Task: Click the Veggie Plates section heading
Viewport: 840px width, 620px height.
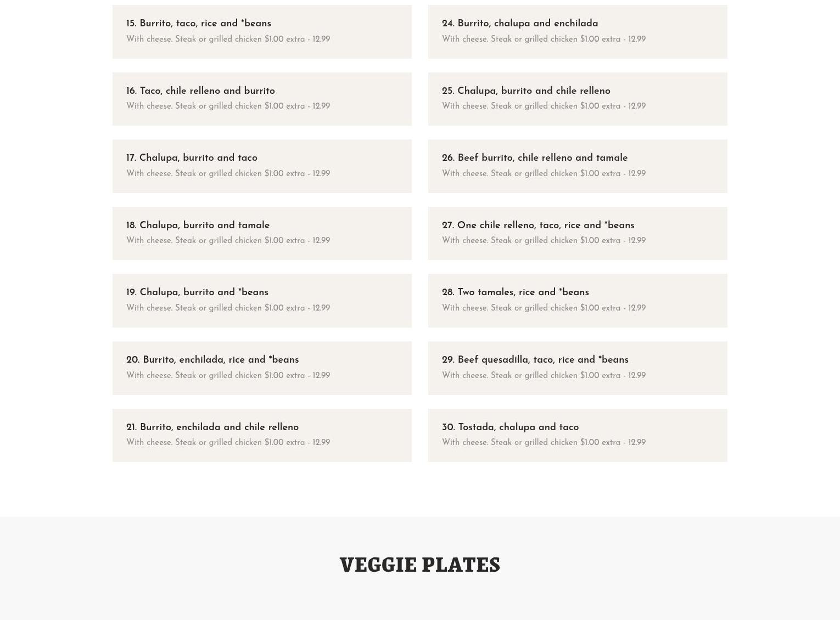Action: [420, 565]
